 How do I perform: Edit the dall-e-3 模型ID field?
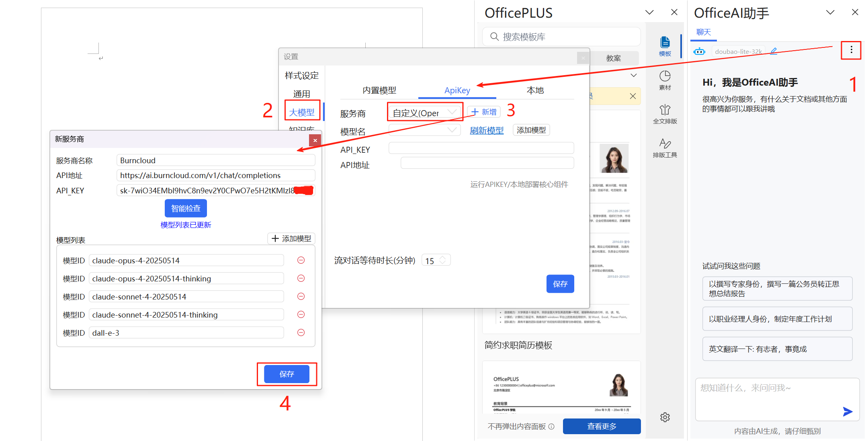[x=186, y=332]
